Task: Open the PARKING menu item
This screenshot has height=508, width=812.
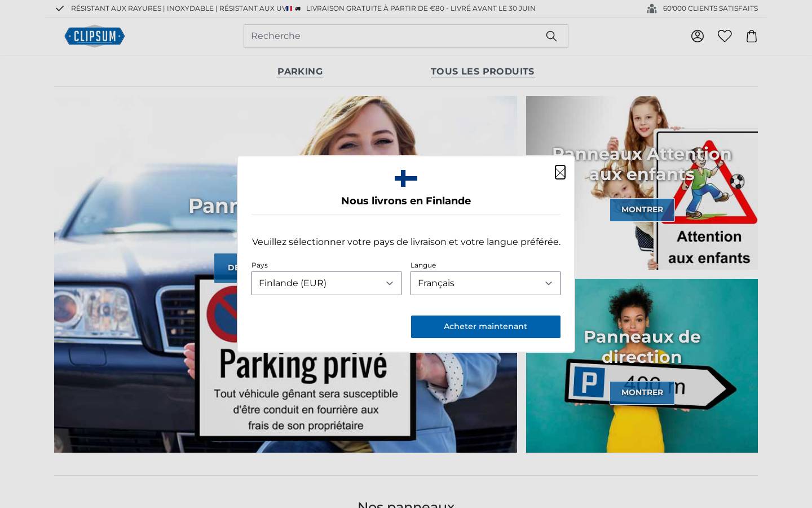Action: pyautogui.click(x=300, y=71)
